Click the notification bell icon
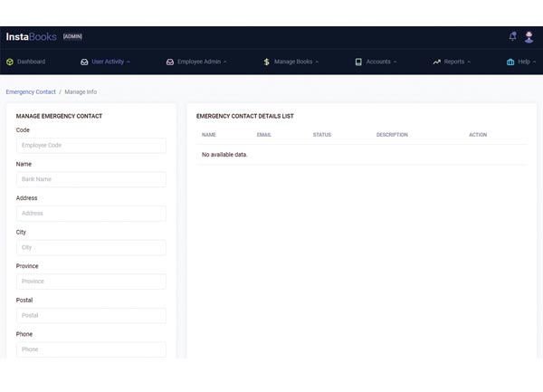The image size is (543, 392). click(513, 37)
